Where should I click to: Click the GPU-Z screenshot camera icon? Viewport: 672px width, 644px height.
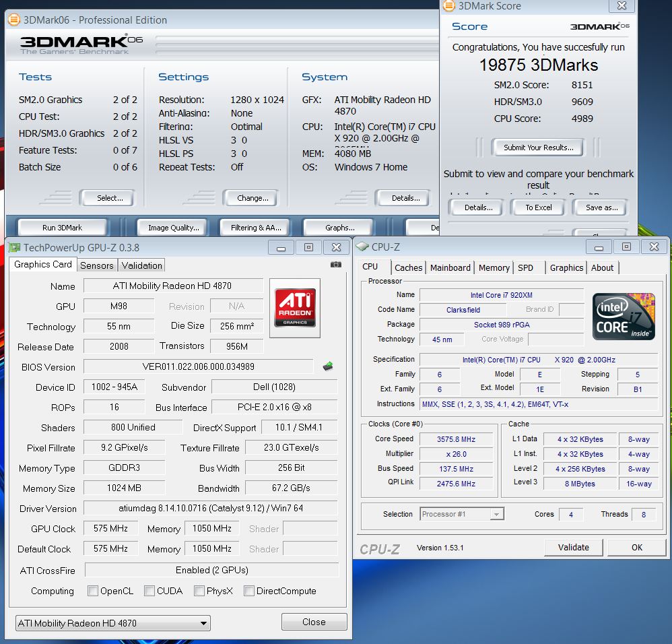click(336, 265)
